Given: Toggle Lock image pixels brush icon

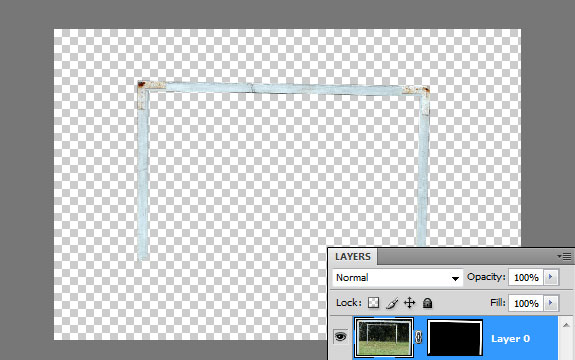Looking at the screenshot, I should point(392,303).
